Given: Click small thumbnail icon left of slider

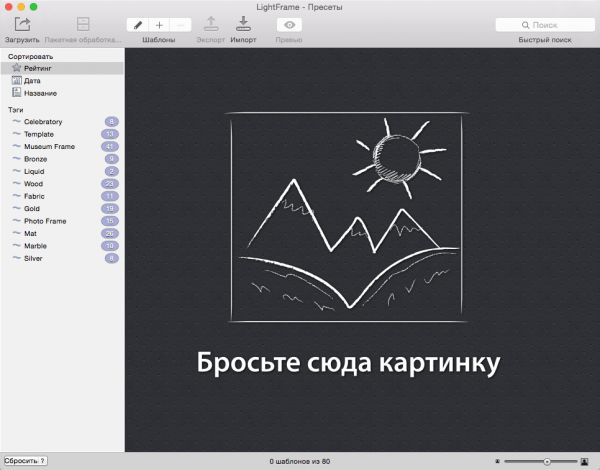Looking at the screenshot, I should pos(497,462).
